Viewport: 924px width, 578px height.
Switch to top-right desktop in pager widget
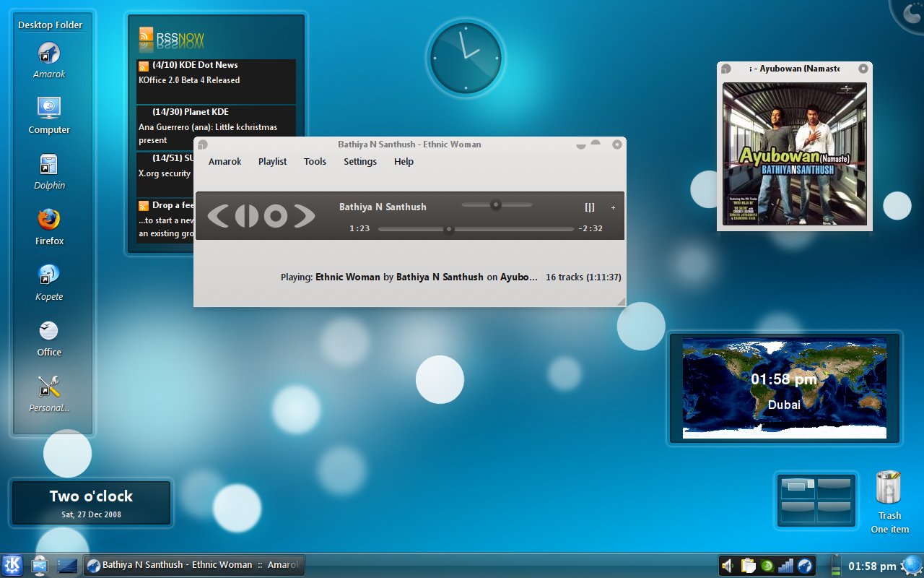point(834,488)
